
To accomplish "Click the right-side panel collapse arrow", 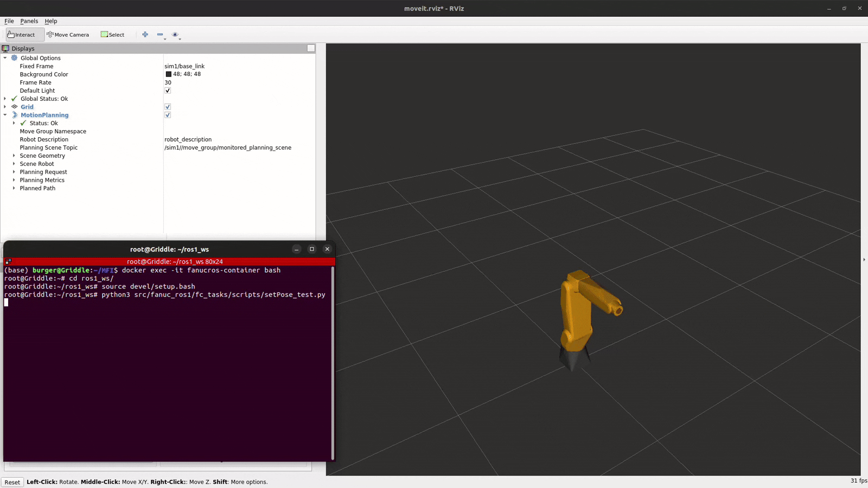I will pyautogui.click(x=864, y=260).
